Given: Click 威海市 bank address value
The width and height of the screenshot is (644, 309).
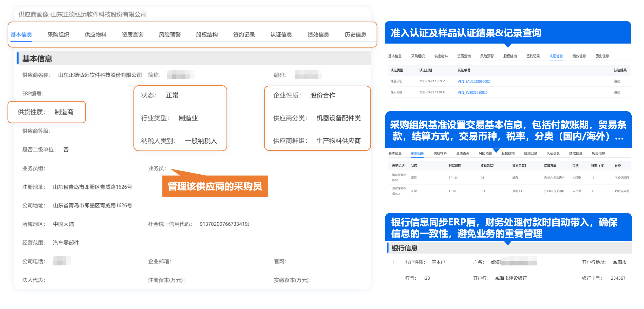Looking at the screenshot, I should point(620,262).
